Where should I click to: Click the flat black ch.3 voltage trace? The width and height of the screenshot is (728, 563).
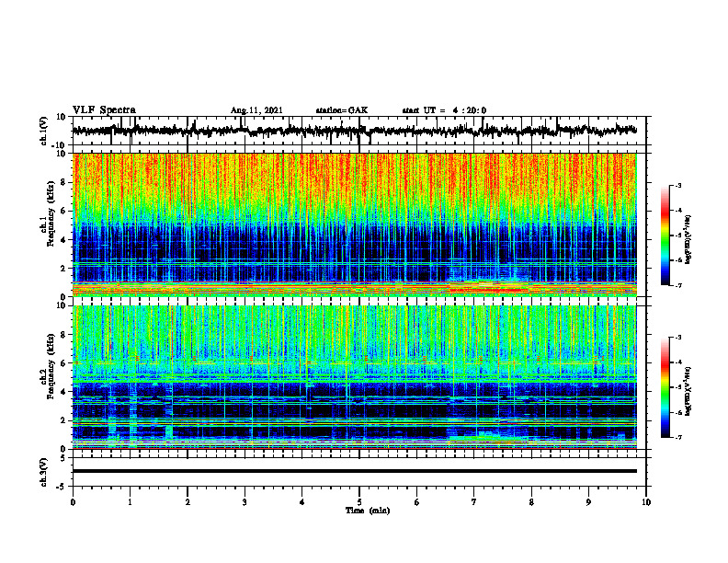355,471
